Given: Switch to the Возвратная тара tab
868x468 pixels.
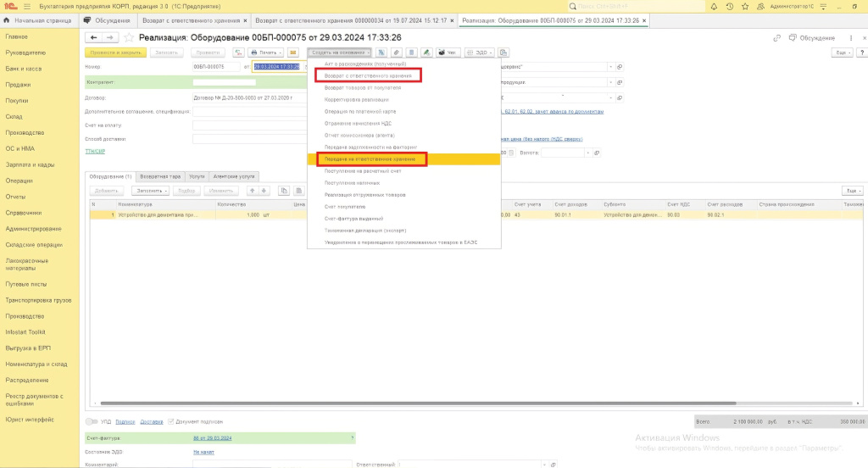Looking at the screenshot, I should pos(159,176).
